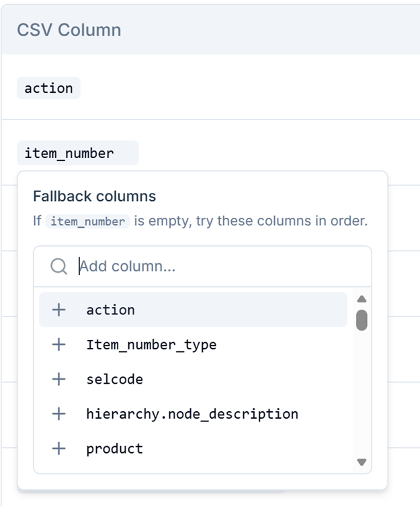Click plus icon for hierarchy.node_description
The image size is (420, 506).
pyautogui.click(x=58, y=414)
